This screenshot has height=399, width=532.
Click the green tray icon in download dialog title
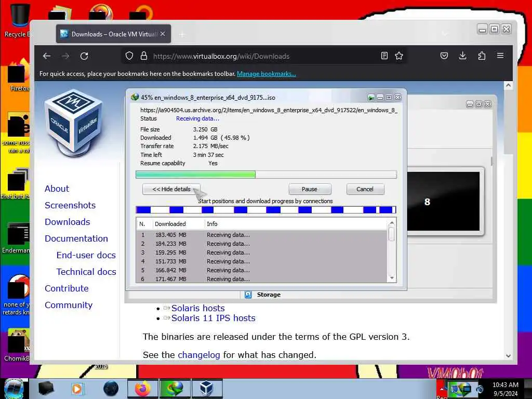tap(371, 98)
